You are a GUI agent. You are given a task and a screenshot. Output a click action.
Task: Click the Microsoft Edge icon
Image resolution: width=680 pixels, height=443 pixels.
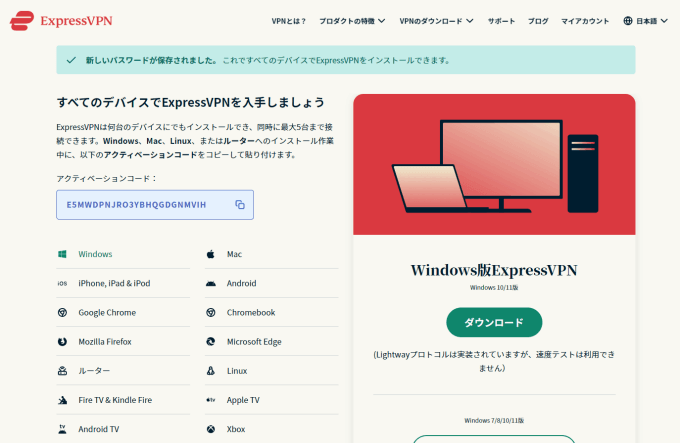[x=211, y=342]
